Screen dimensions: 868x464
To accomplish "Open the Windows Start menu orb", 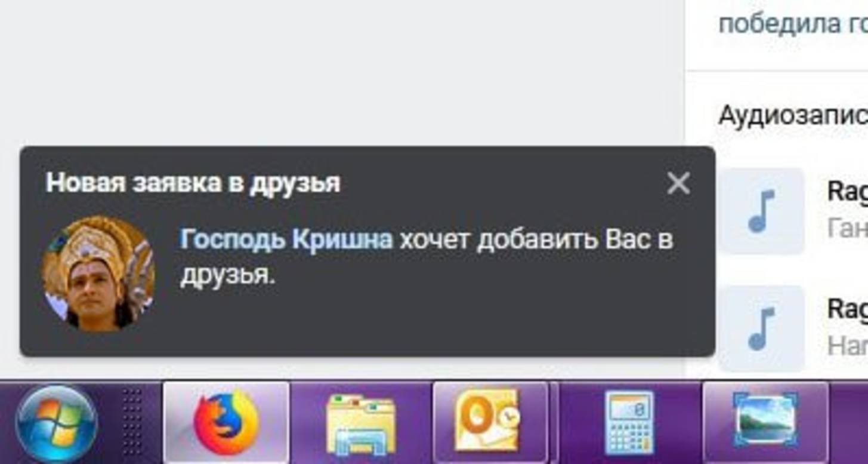I will coord(57,424).
